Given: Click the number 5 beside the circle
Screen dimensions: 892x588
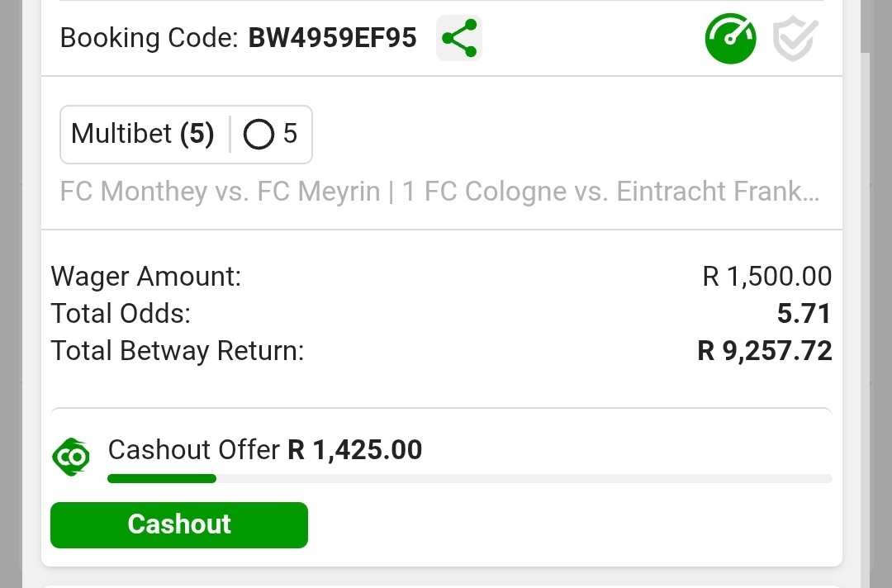Looking at the screenshot, I should click(x=290, y=134).
